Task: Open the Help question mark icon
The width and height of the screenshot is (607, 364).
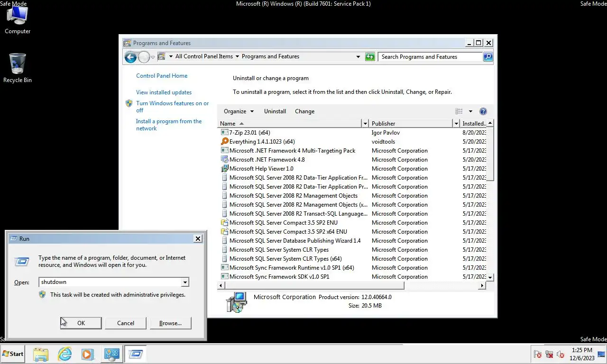Action: coord(483,111)
